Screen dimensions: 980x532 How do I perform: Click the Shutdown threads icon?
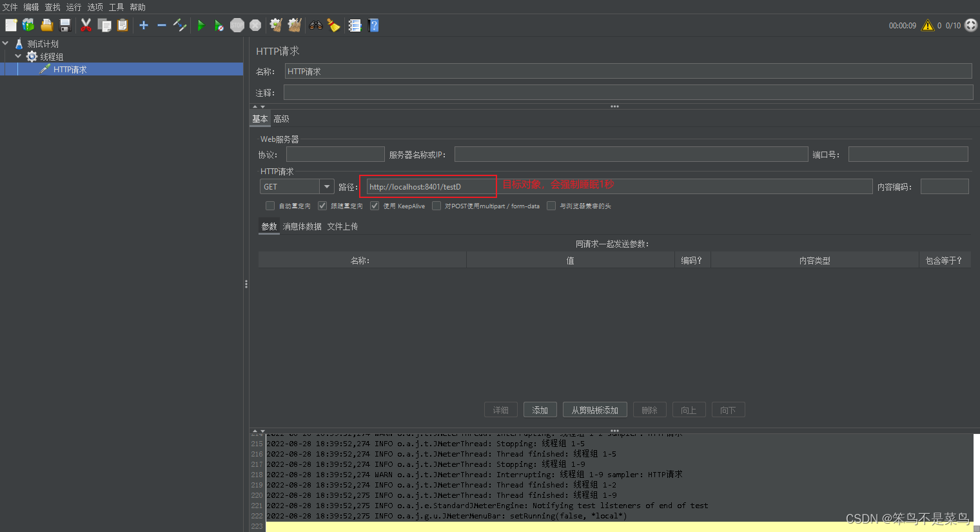[x=255, y=25]
